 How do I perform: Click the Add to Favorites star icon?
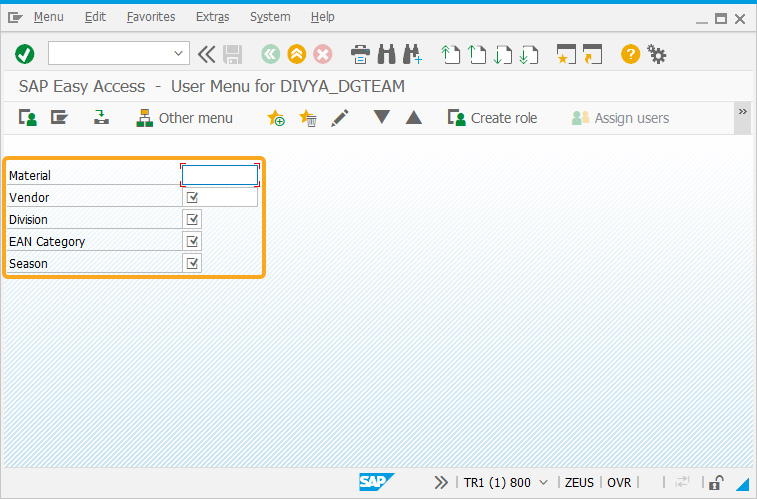[x=276, y=118]
